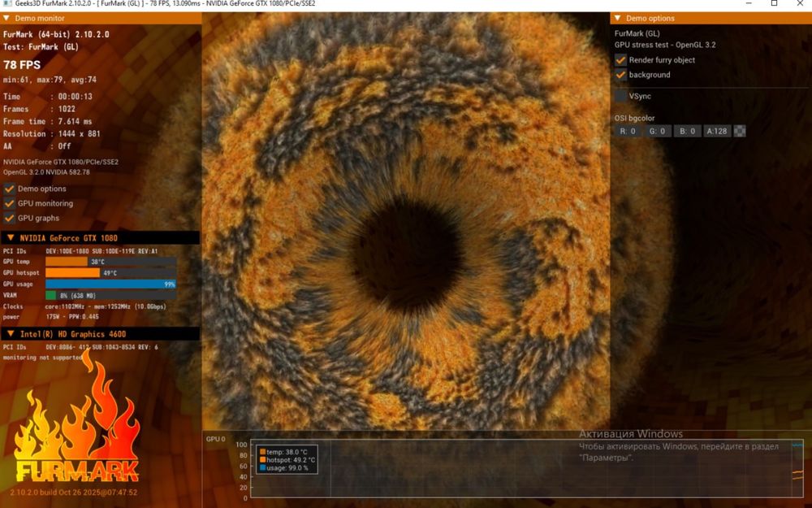Untick the Demo options checkbox in Demo monitor
The width and height of the screenshot is (812, 508).
pyautogui.click(x=9, y=189)
